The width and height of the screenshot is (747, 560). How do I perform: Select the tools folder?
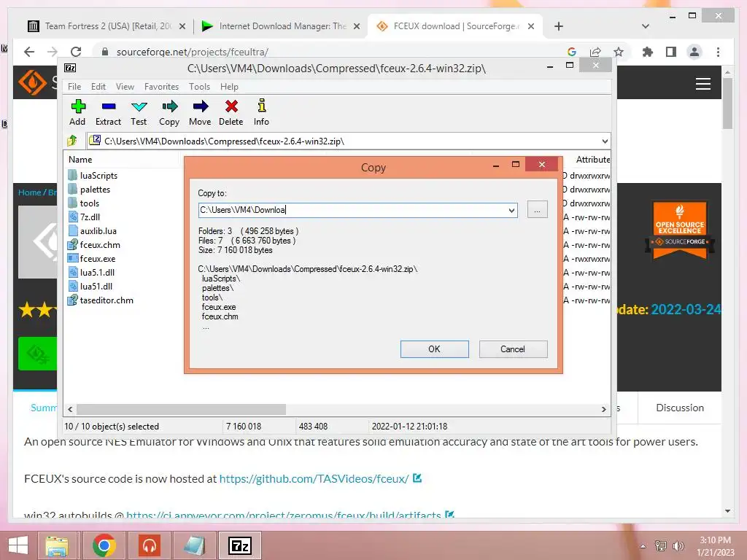click(x=89, y=203)
